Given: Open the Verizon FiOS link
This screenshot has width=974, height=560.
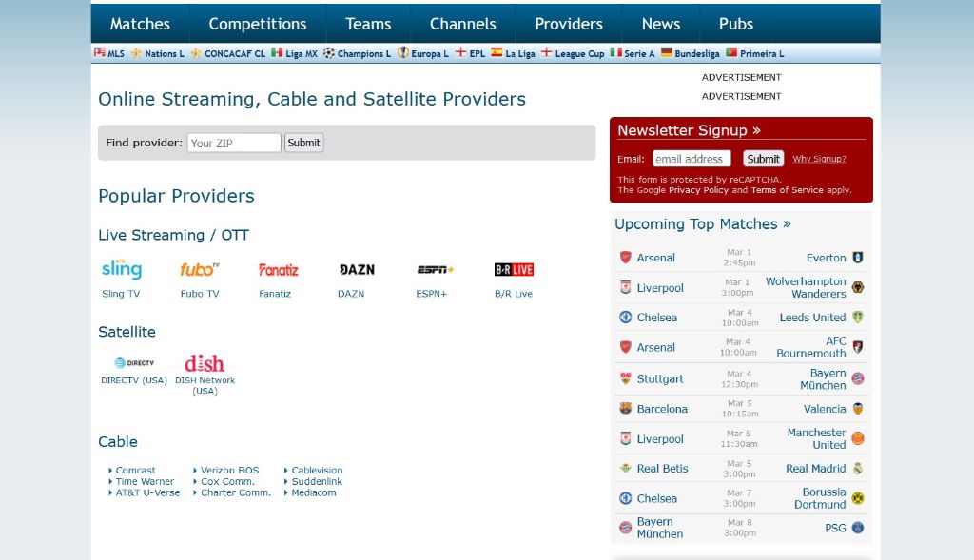Looking at the screenshot, I should click(230, 470).
